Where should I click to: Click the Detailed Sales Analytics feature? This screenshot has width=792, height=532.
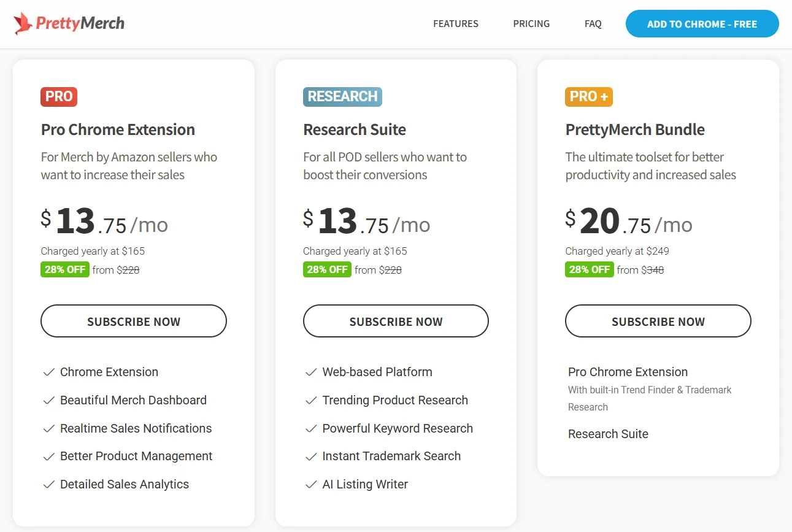click(125, 484)
